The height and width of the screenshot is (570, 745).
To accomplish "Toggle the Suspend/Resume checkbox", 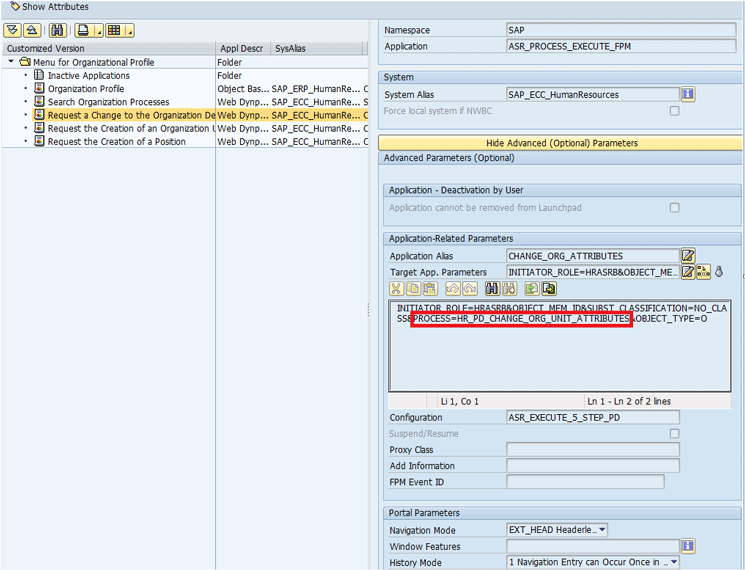I will point(674,433).
